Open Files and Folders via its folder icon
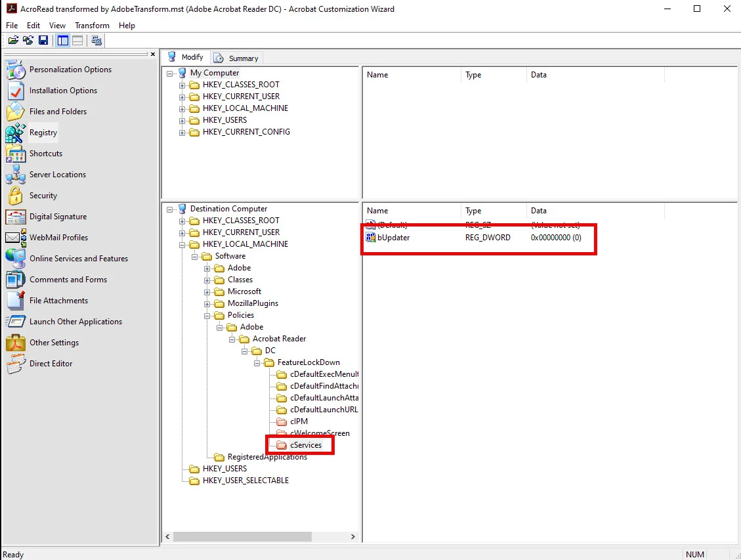Screen dimensions: 741x560 [x=15, y=112]
